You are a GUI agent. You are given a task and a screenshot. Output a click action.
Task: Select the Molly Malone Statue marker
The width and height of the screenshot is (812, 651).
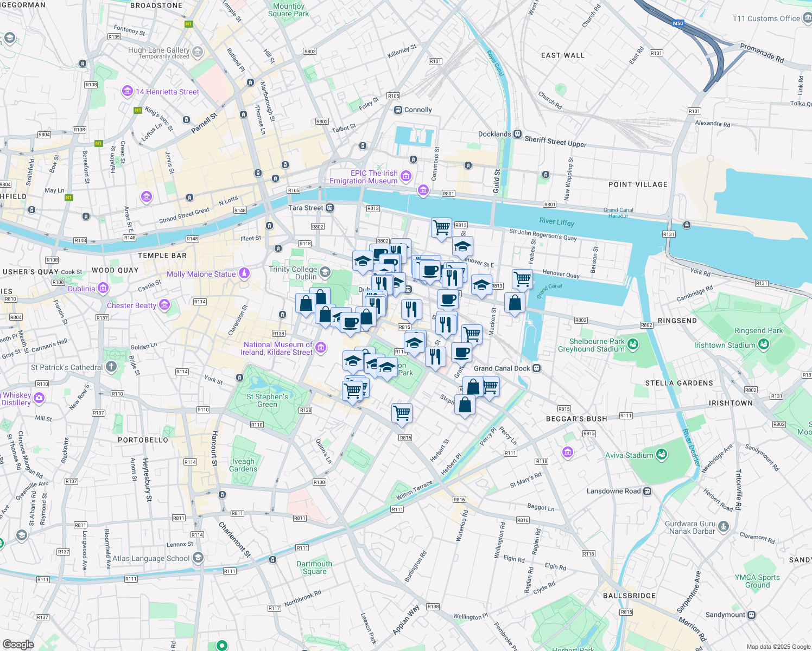244,273
